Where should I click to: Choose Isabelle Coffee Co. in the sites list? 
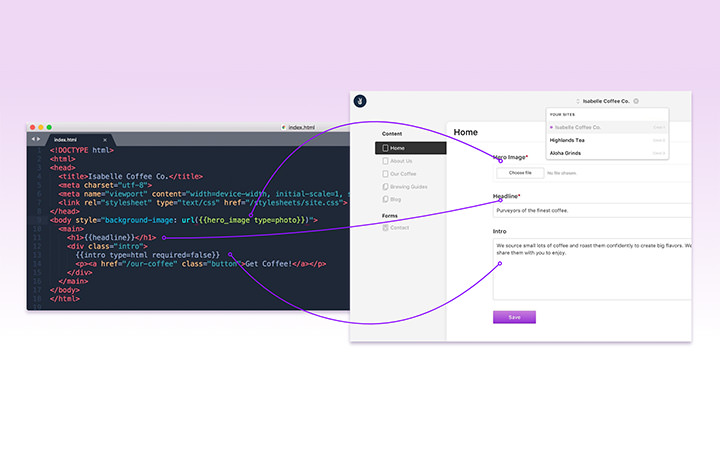pos(578,127)
